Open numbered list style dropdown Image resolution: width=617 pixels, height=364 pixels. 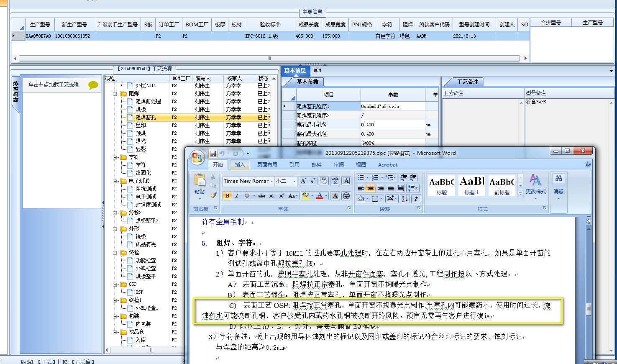point(382,177)
